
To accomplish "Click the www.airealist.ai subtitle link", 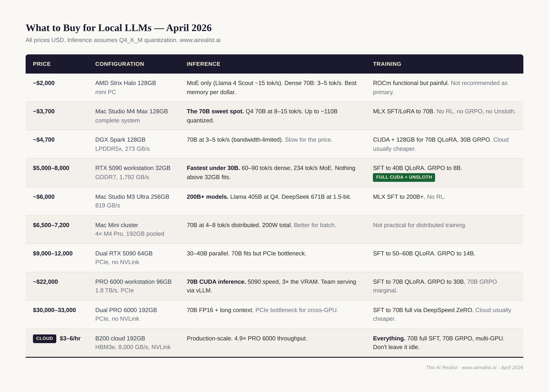I will coord(200,40).
